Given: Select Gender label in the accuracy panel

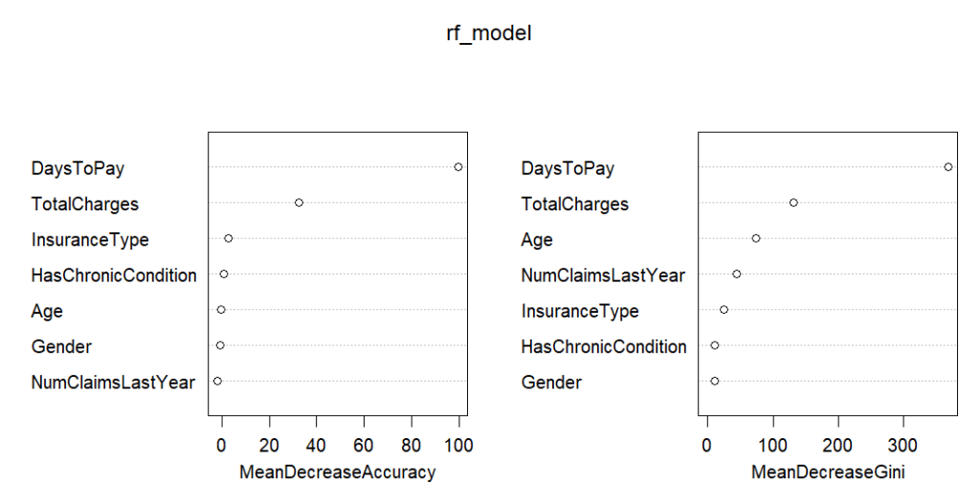Looking at the screenshot, I should coord(61,346).
